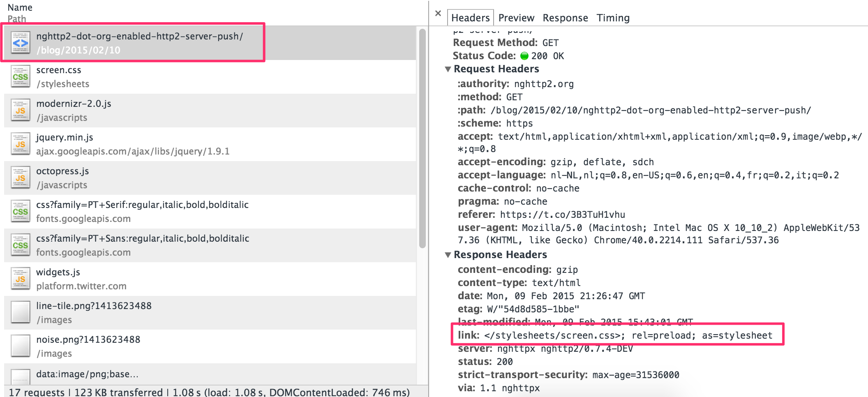The image size is (868, 397).
Task: Click the :scheme: https header
Action: pyautogui.click(x=495, y=123)
